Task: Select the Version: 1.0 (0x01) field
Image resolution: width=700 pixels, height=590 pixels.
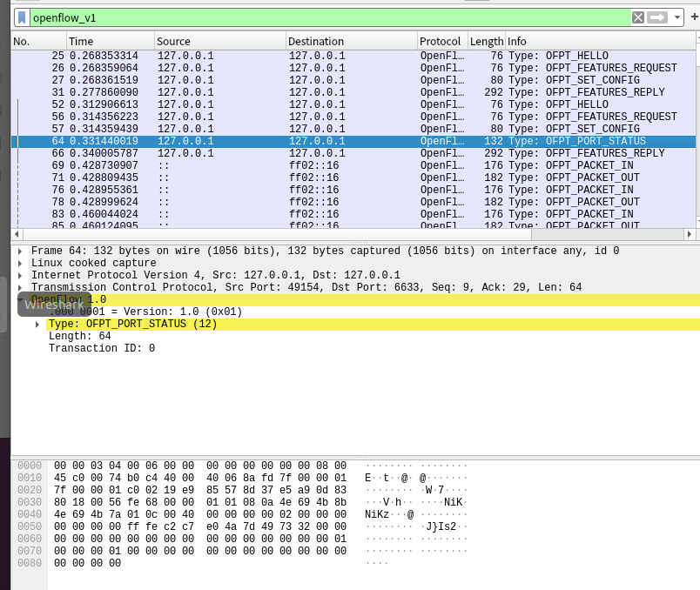Action: (x=145, y=312)
